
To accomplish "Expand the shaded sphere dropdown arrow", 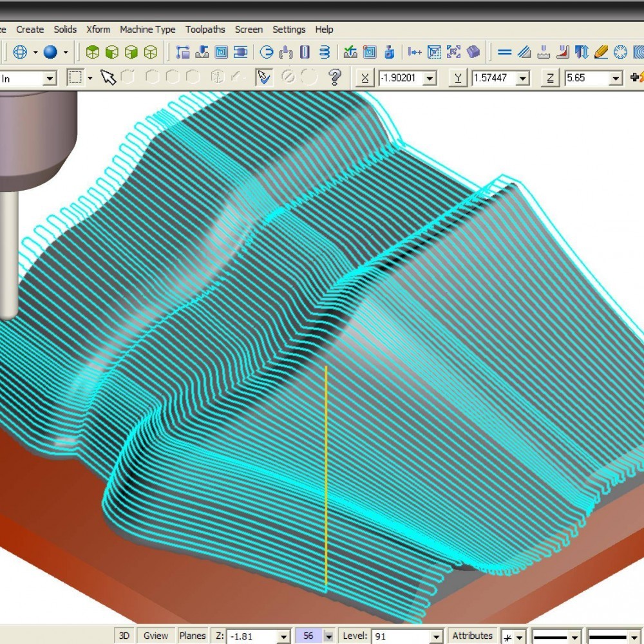I will coord(66,52).
